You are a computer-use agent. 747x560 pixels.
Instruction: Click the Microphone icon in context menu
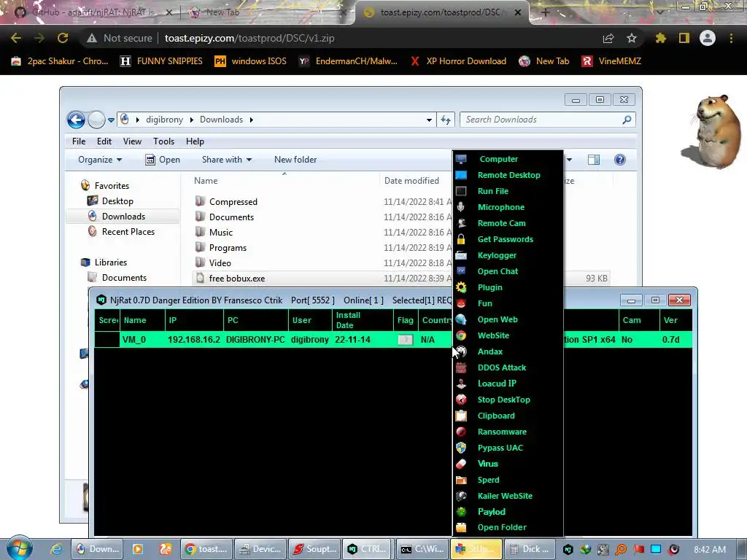461,207
